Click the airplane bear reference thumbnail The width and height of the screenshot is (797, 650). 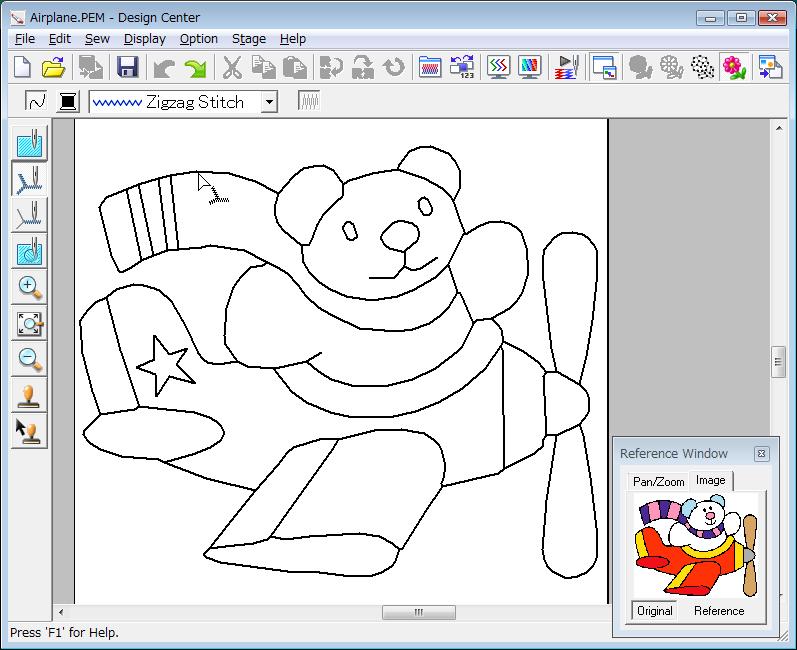click(x=696, y=547)
